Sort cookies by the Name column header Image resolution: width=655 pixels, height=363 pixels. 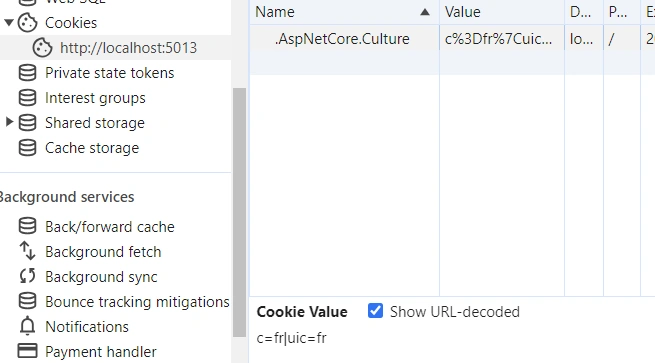[x=344, y=12]
